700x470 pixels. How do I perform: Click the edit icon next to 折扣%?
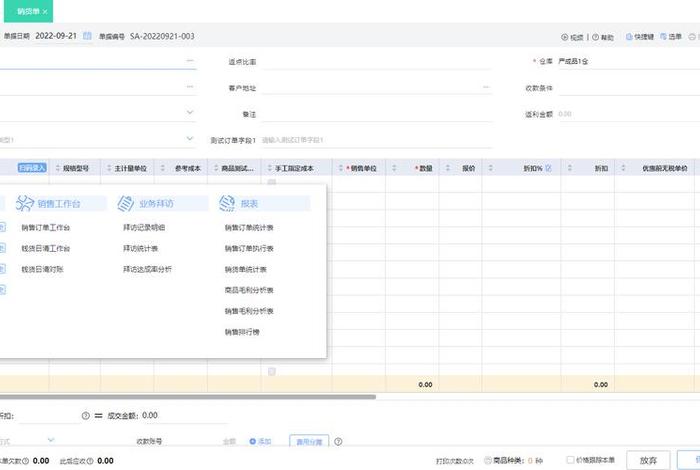pos(549,169)
